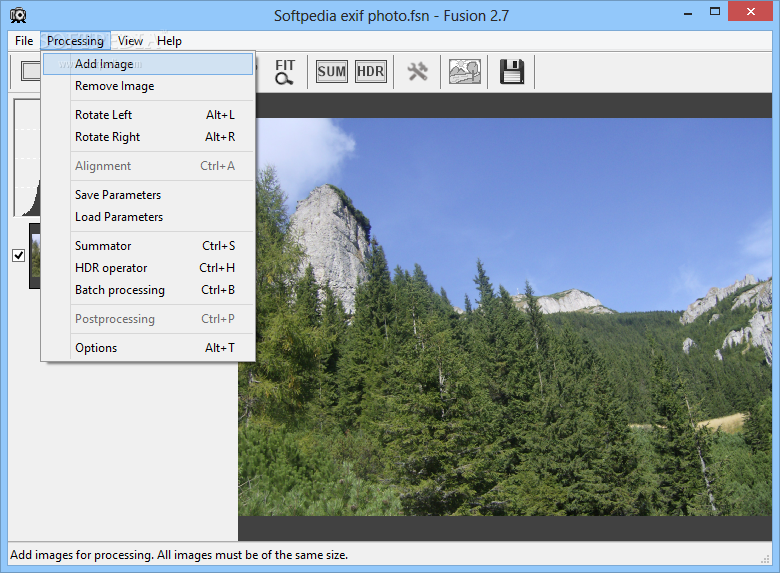Image resolution: width=780 pixels, height=573 pixels.
Task: Open options via crossed tools icon
Action: (417, 72)
